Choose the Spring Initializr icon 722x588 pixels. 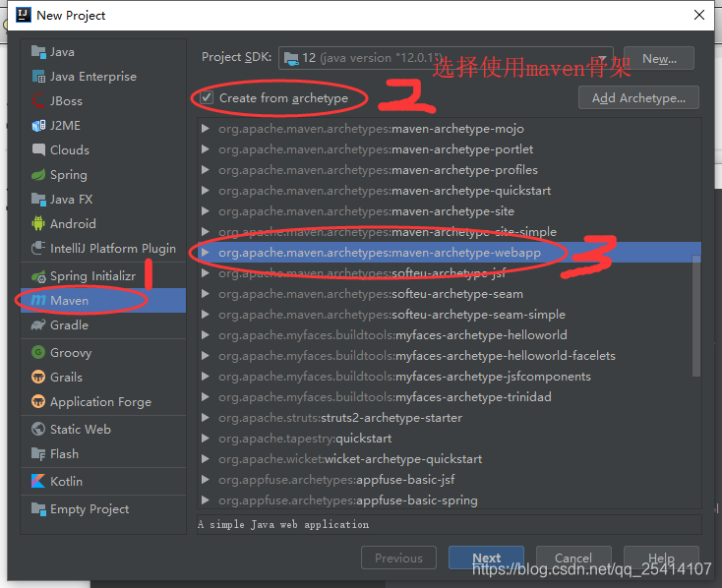pyautogui.click(x=38, y=276)
